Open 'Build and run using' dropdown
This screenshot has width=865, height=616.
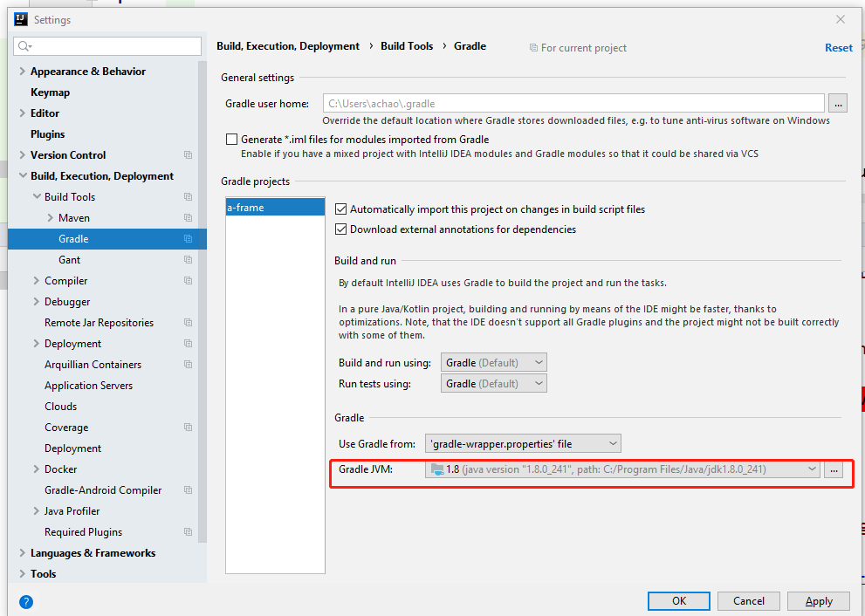[494, 362]
